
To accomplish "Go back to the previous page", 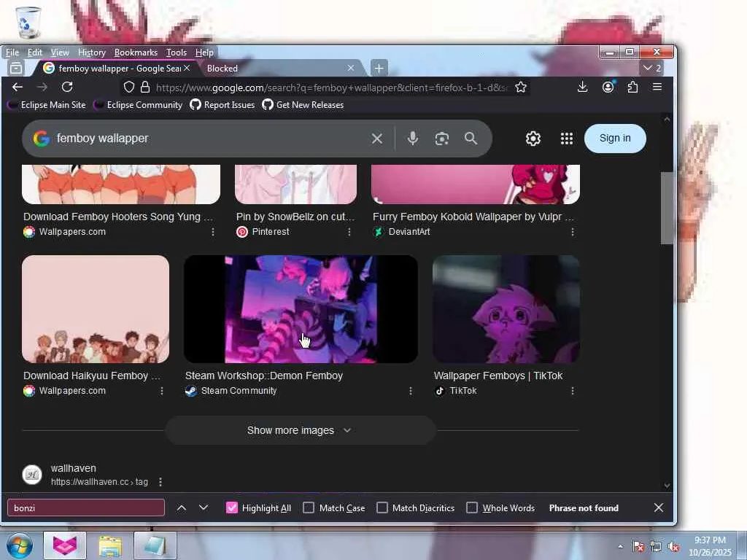I will [x=18, y=87].
